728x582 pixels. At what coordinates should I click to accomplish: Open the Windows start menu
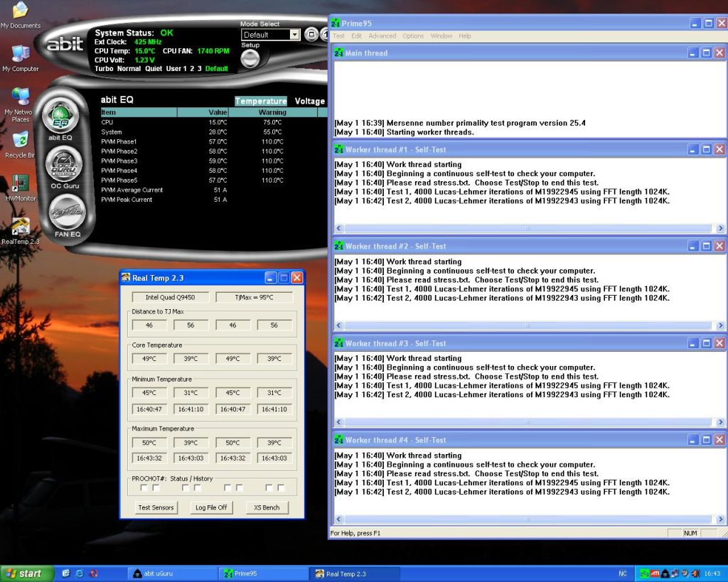click(x=27, y=573)
